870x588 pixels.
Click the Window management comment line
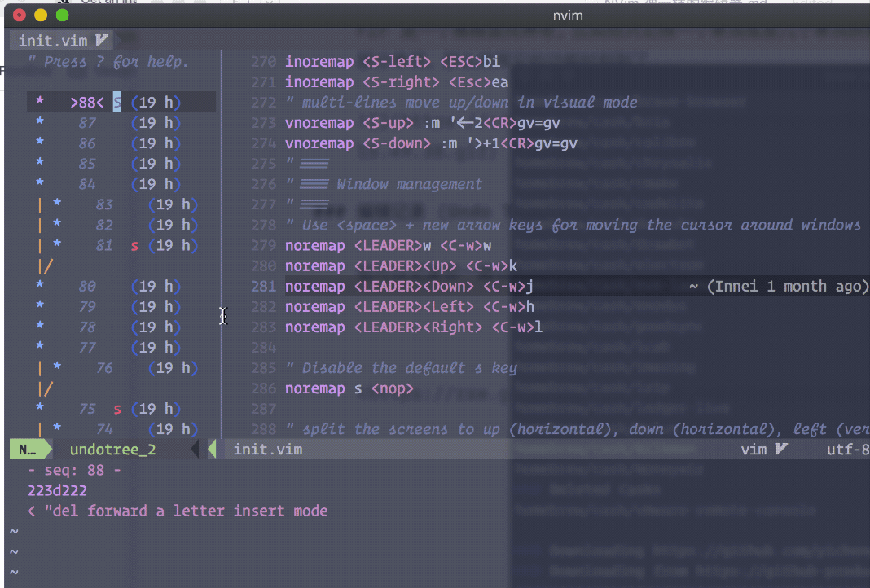pyautogui.click(x=384, y=184)
